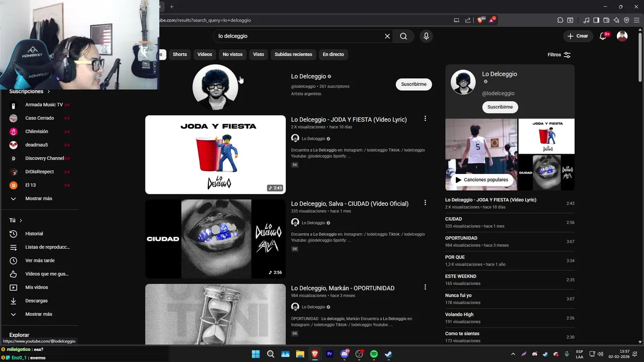The width and height of the screenshot is (644, 362).
Task: Open the Brave Shields lion icon
Action: pyautogui.click(x=480, y=20)
